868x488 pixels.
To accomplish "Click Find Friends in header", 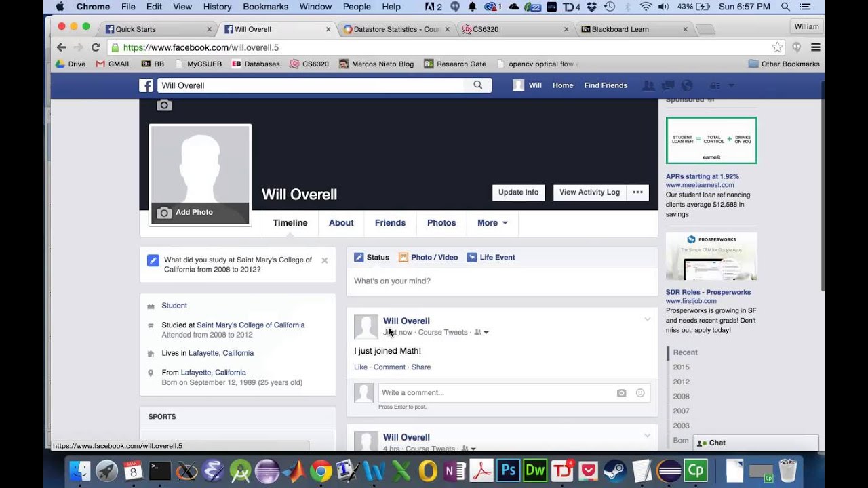I will coord(606,85).
